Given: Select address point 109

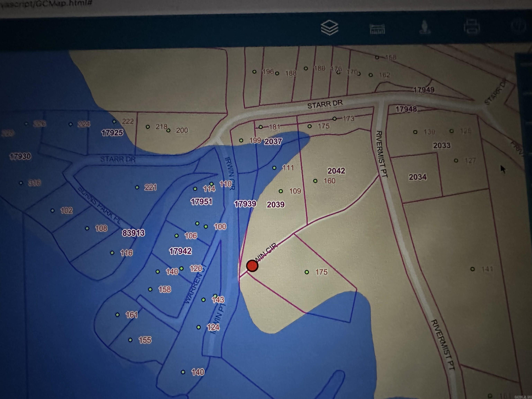Looking at the screenshot, I should (281, 191).
